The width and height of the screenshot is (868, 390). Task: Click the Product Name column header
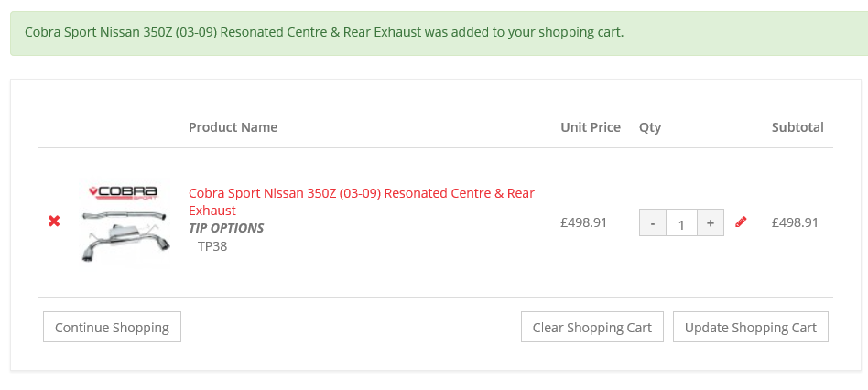[x=233, y=127]
